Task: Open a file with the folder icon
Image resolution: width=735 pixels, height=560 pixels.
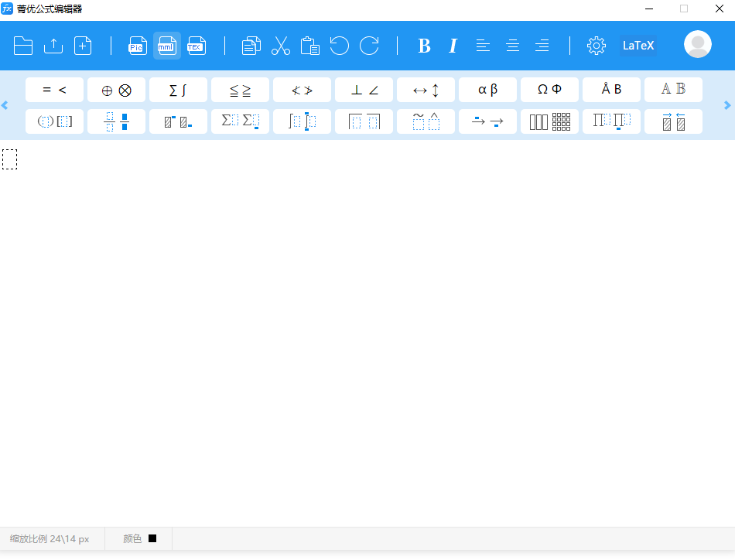Action: [x=23, y=46]
